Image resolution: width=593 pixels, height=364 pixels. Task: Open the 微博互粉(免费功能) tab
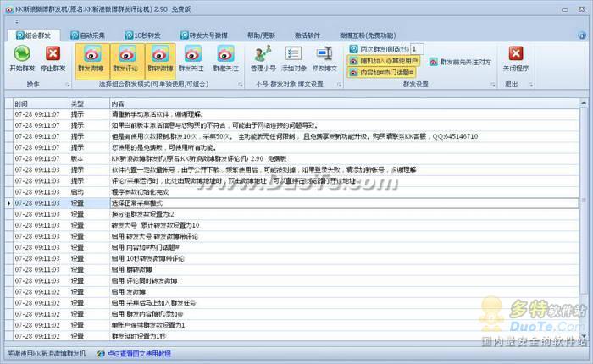point(367,36)
